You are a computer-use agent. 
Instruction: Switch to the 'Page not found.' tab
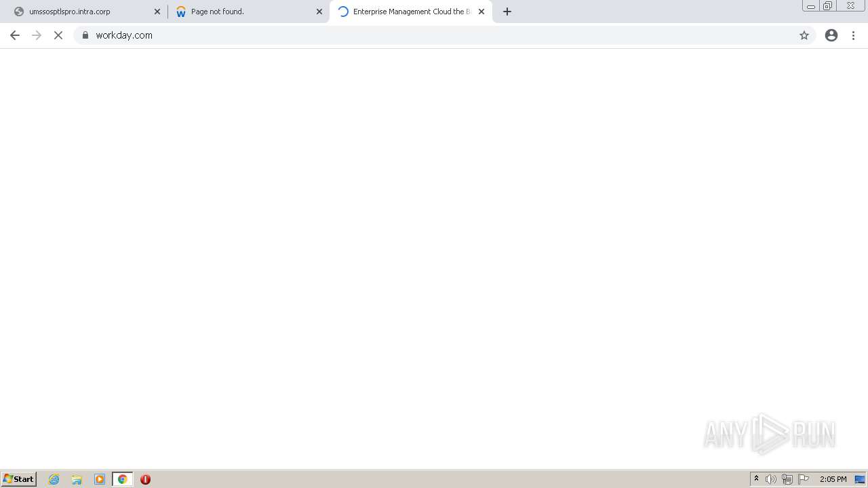click(248, 12)
